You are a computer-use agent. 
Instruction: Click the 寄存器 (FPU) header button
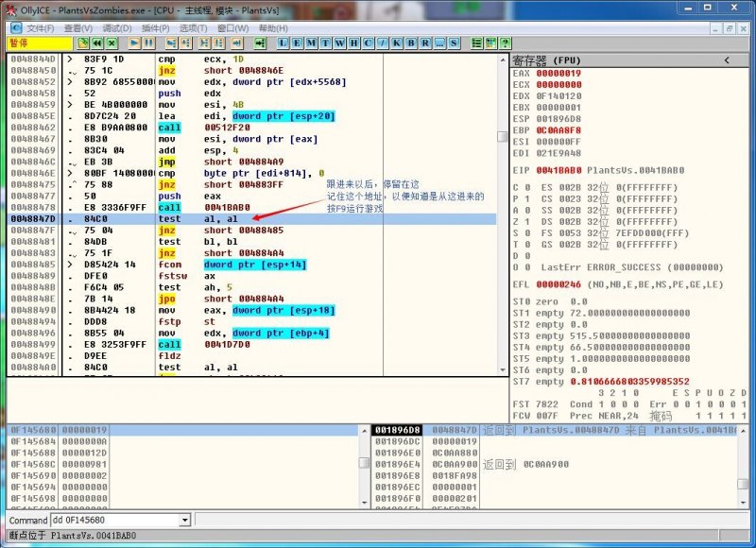click(x=627, y=60)
